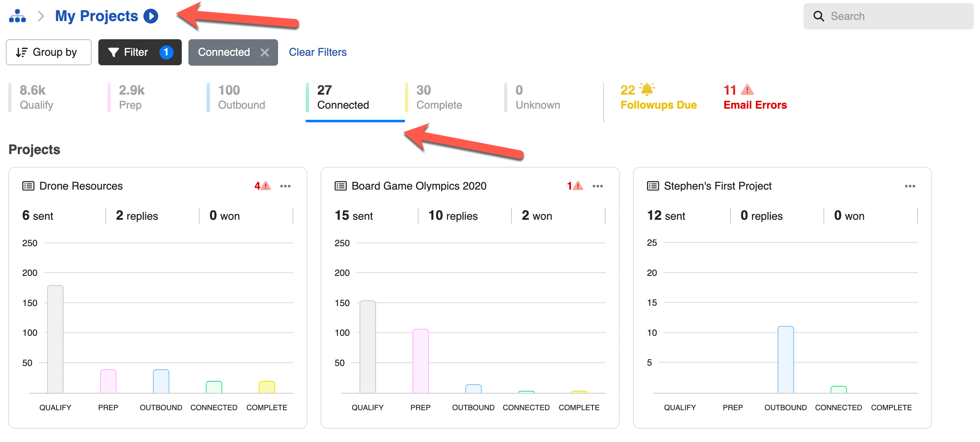Click Board Game Olympics error warning badge

575,186
